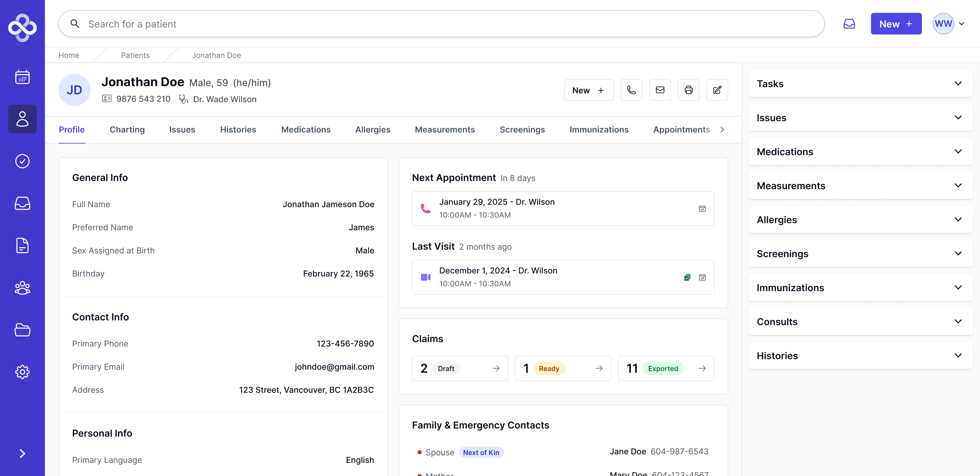
Task: Click the patient search field
Action: 441,24
